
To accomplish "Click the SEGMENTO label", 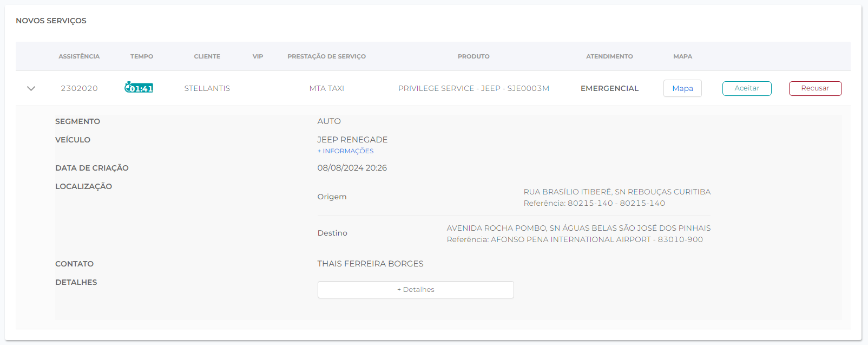I will [x=77, y=121].
